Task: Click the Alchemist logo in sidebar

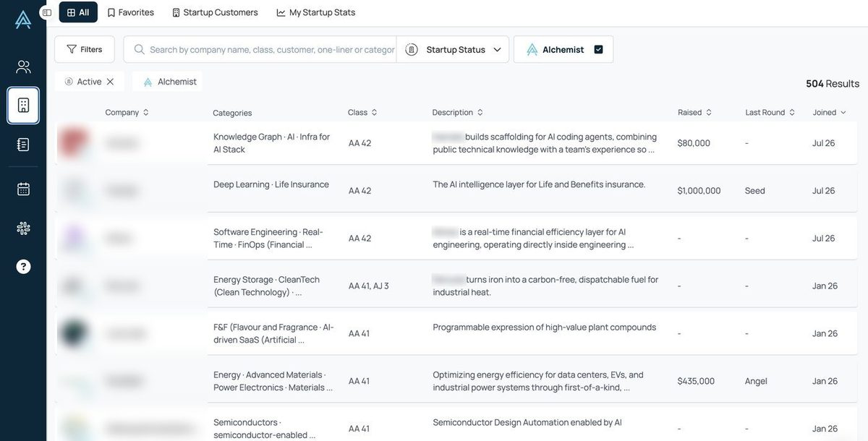Action: click(23, 20)
